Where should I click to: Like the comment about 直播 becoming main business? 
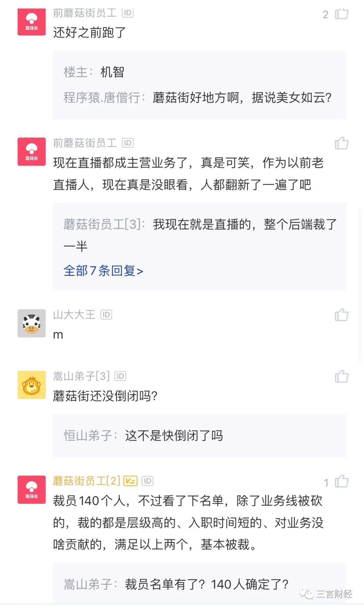341,143
